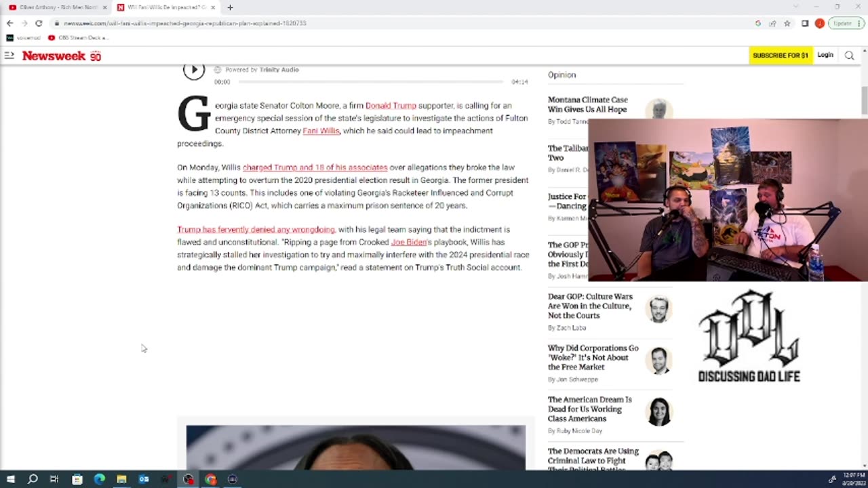Open Montana Climate Case opinion article
Image resolution: width=868 pixels, height=488 pixels.
coord(587,104)
